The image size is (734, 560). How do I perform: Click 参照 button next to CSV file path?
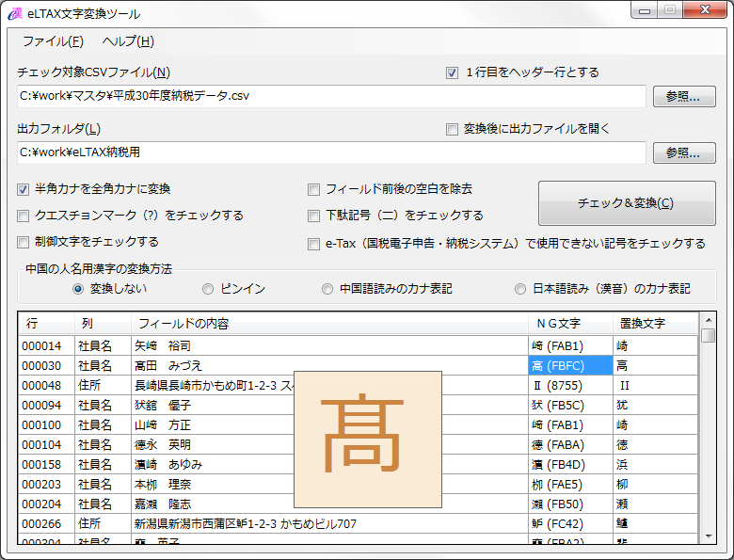point(684,96)
